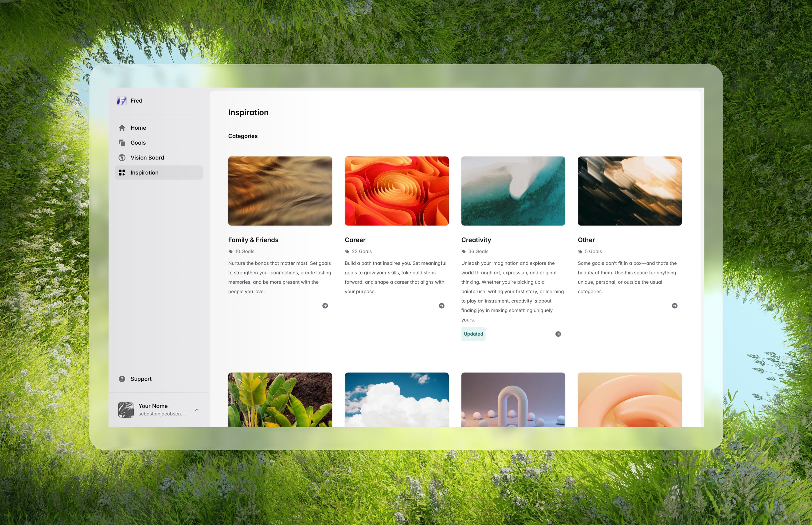Collapse the Your Name account section

pos(197,410)
